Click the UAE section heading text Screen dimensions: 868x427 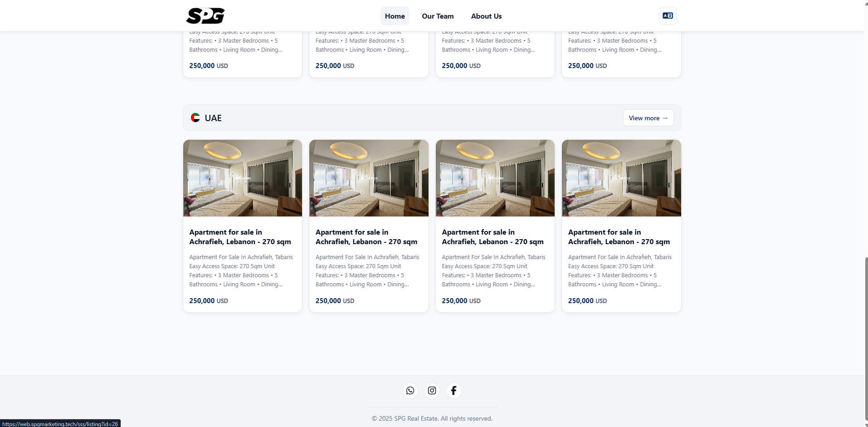(x=213, y=118)
